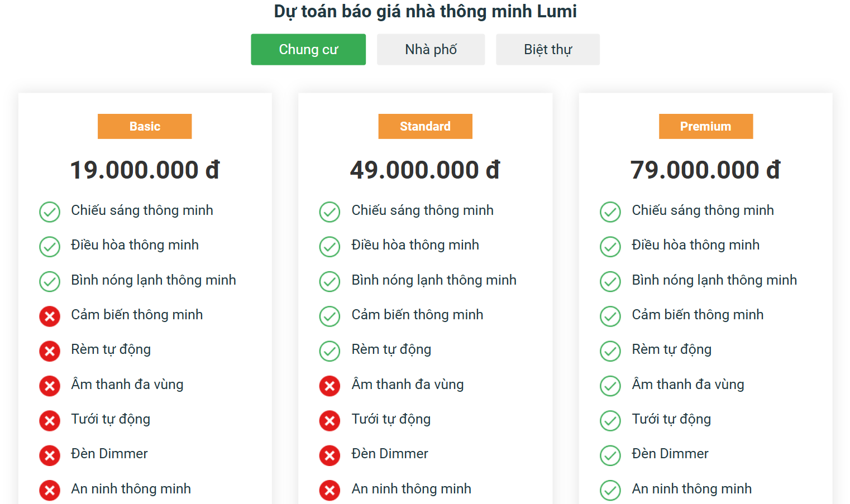Click the check icon next to Tưới tự động in Premium

pyautogui.click(x=610, y=421)
